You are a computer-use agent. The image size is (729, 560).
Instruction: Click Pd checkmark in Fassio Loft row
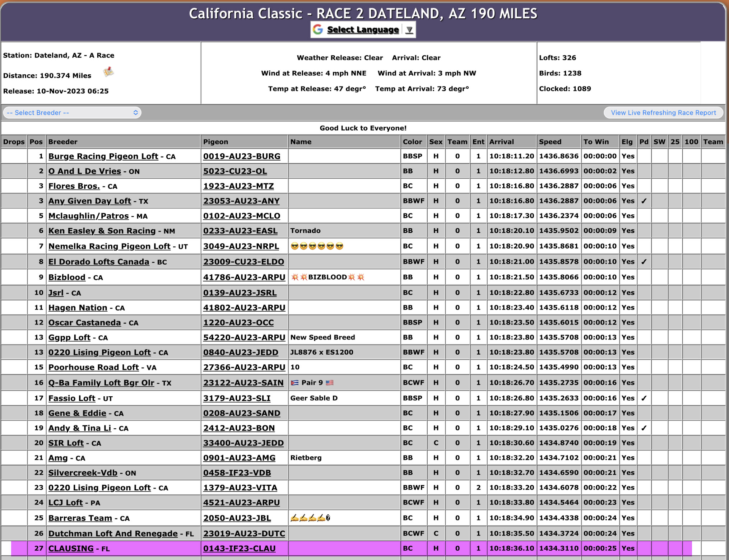point(644,398)
